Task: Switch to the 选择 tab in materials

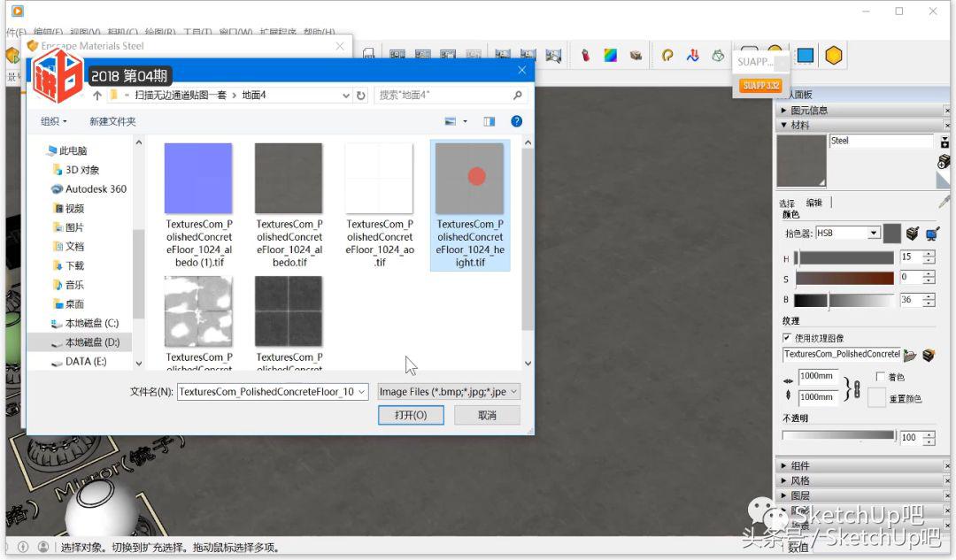Action: (787, 203)
